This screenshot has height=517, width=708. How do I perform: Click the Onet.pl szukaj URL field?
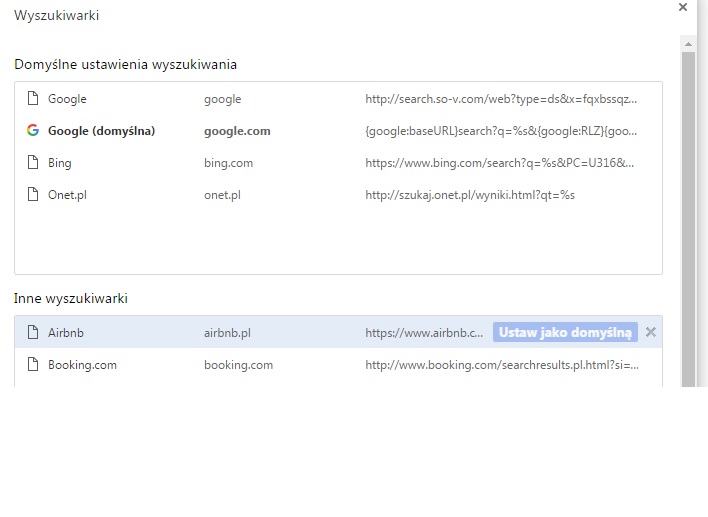(x=470, y=195)
